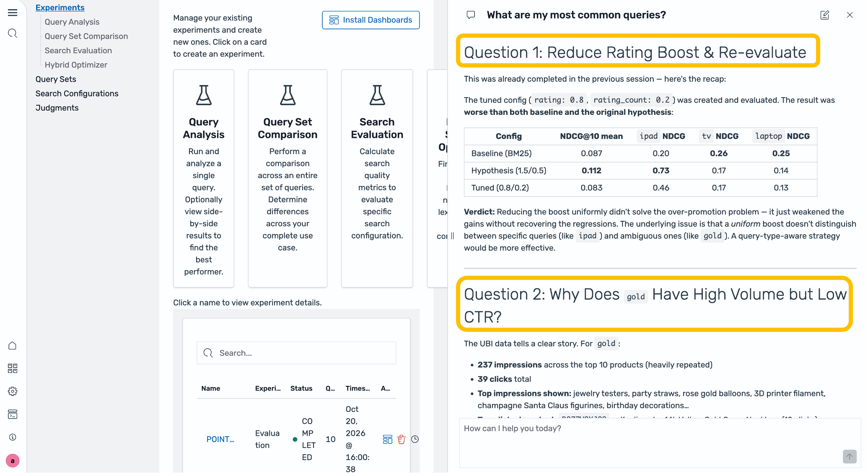The image size is (868, 476).
Task: Sort by the Status column header
Action: click(x=301, y=388)
